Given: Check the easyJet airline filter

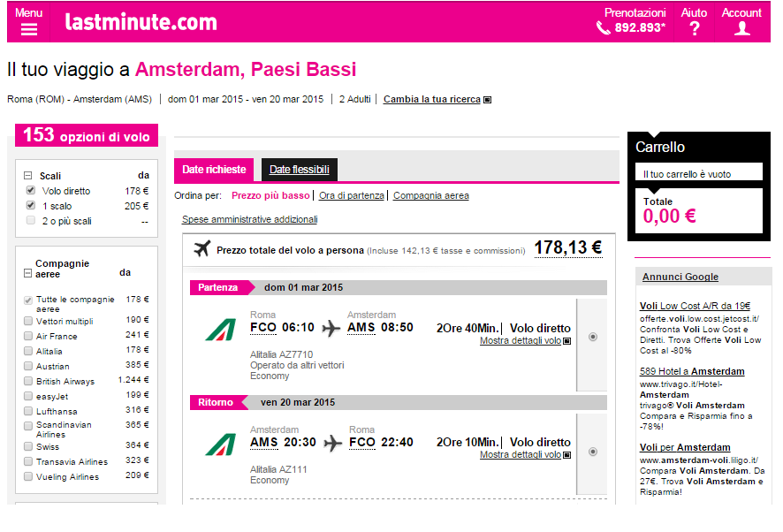Looking at the screenshot, I should tap(28, 396).
